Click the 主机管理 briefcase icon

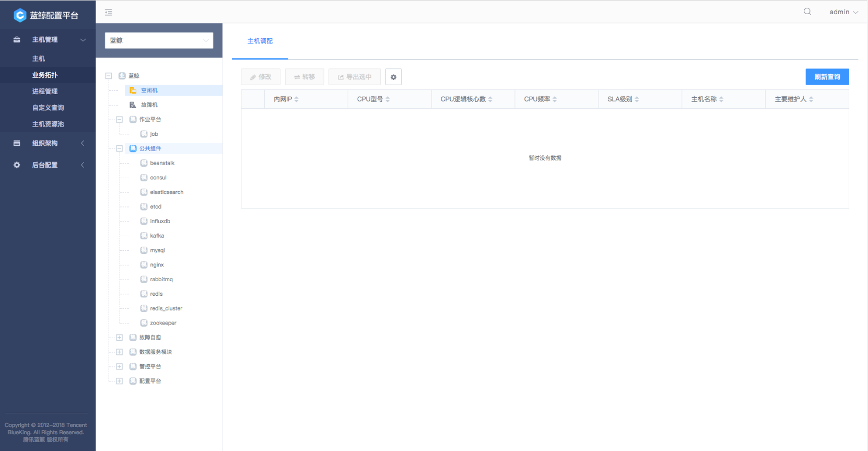click(17, 40)
